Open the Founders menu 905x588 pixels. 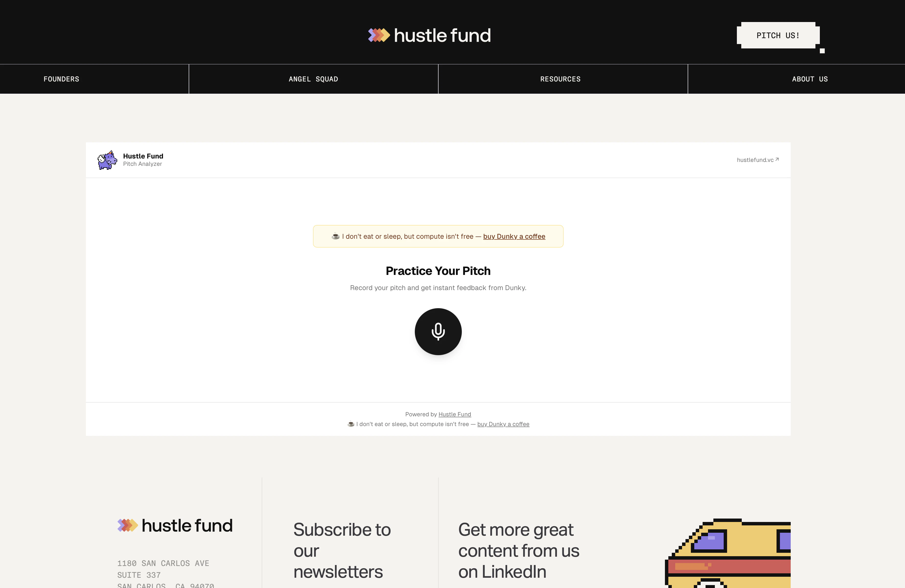[61, 79]
